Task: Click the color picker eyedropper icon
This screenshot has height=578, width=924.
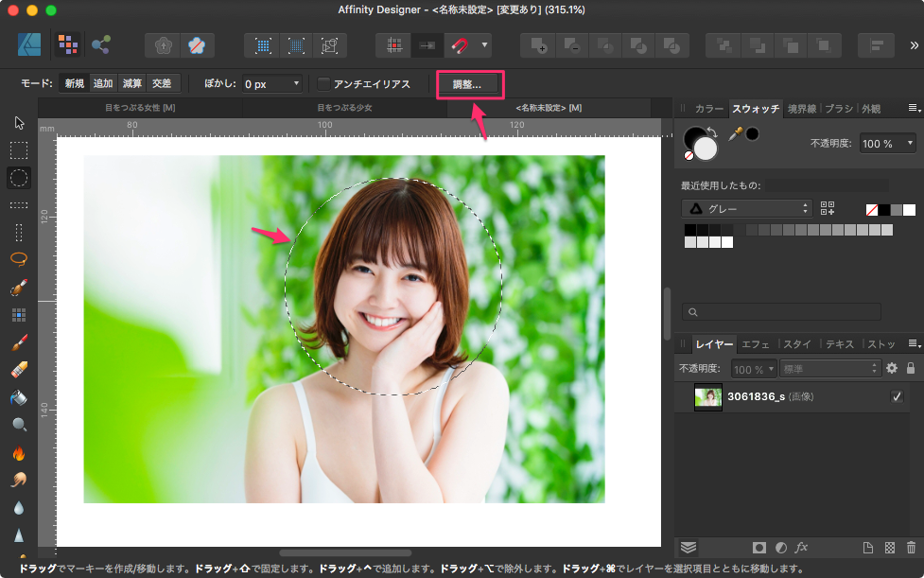Action: click(734, 133)
